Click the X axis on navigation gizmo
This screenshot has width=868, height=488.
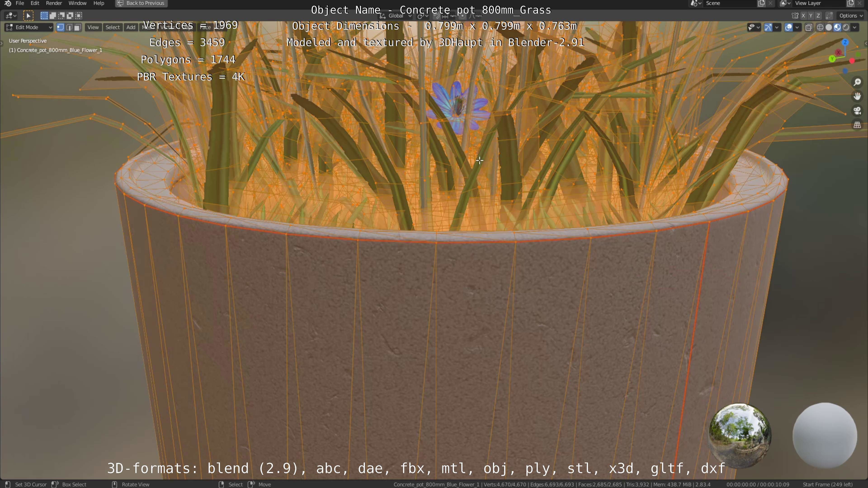(x=838, y=53)
